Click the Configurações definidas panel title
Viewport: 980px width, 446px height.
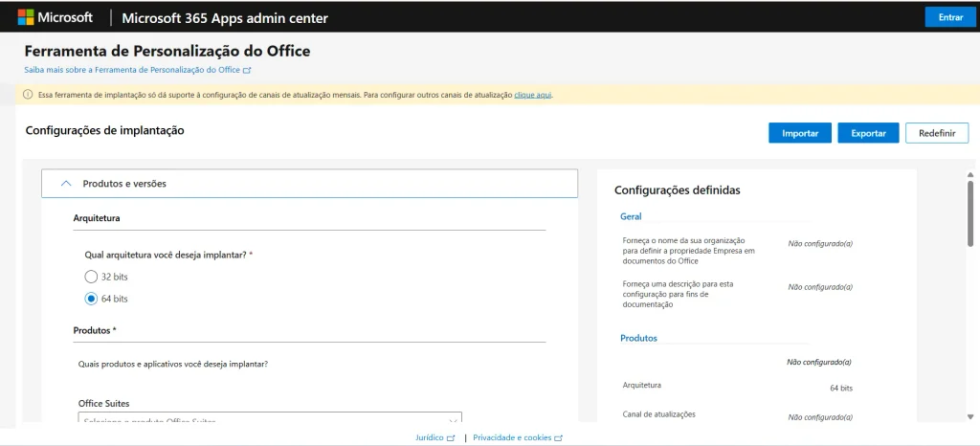click(x=678, y=190)
